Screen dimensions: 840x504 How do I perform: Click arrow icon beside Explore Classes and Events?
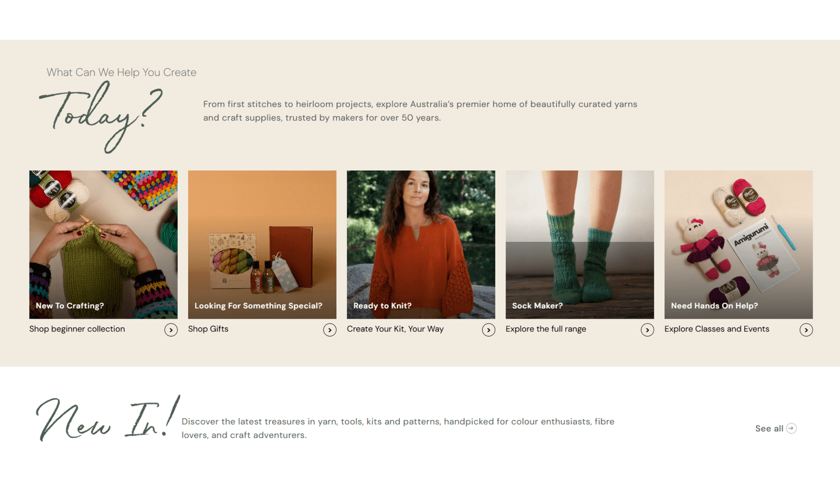pyautogui.click(x=806, y=330)
